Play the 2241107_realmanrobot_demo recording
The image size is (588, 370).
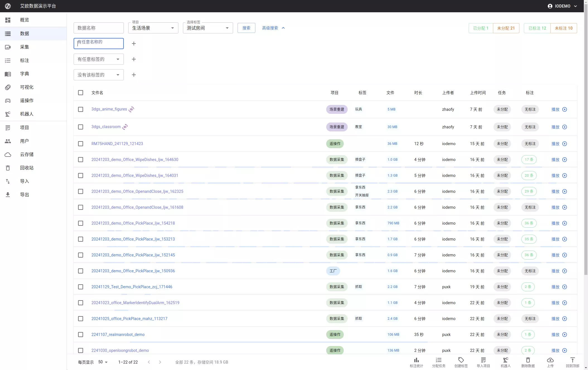coord(565,335)
